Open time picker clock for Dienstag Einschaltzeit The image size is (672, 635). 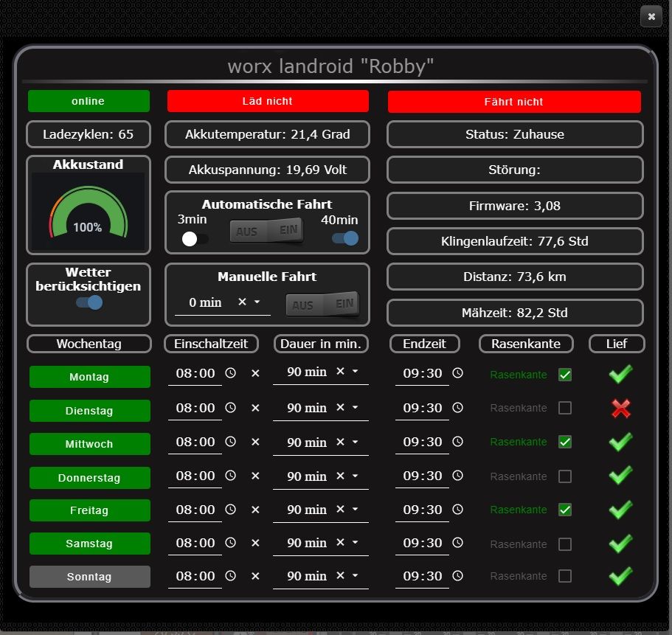(231, 408)
